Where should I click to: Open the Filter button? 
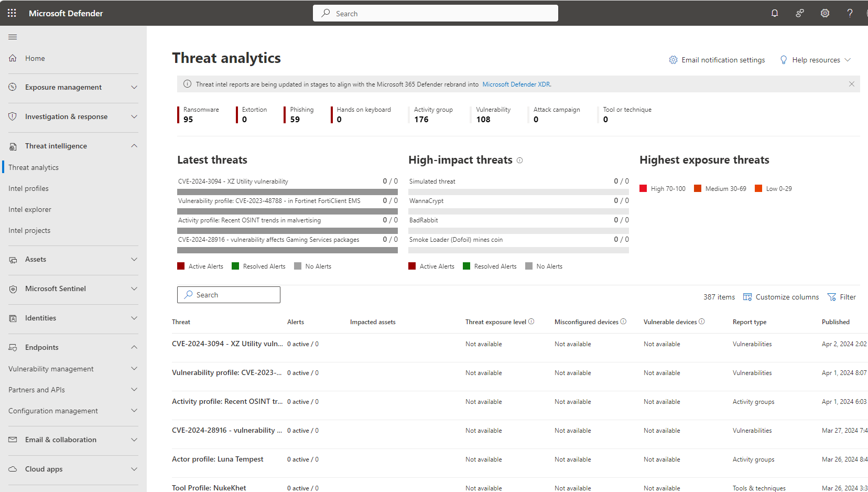[842, 297]
